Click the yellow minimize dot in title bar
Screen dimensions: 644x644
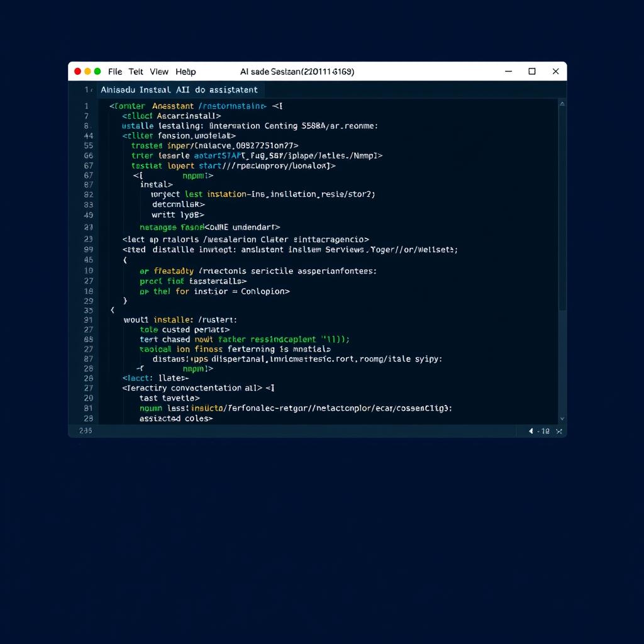point(87,72)
